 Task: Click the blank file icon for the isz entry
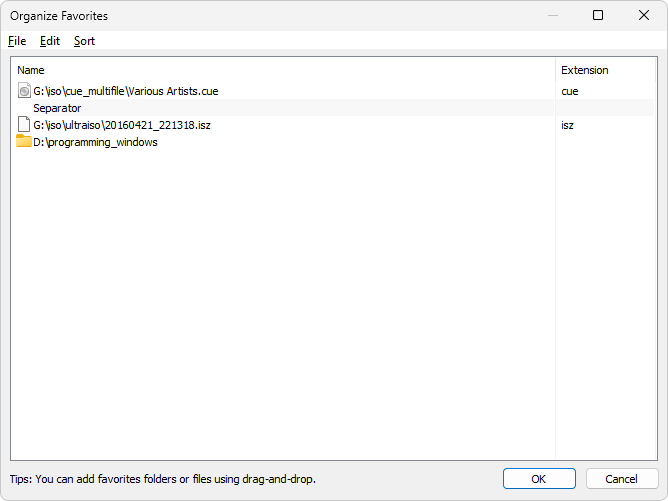pos(24,124)
